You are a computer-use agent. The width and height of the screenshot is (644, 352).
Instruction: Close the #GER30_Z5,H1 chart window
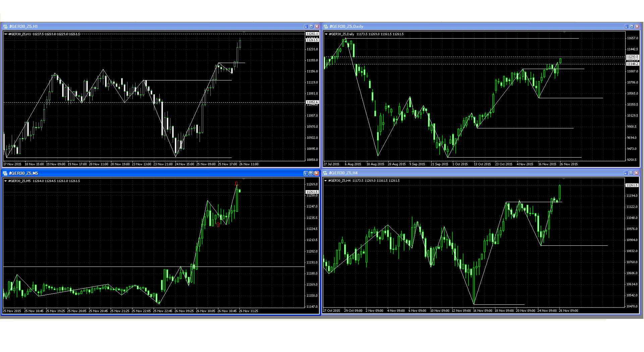click(x=317, y=26)
